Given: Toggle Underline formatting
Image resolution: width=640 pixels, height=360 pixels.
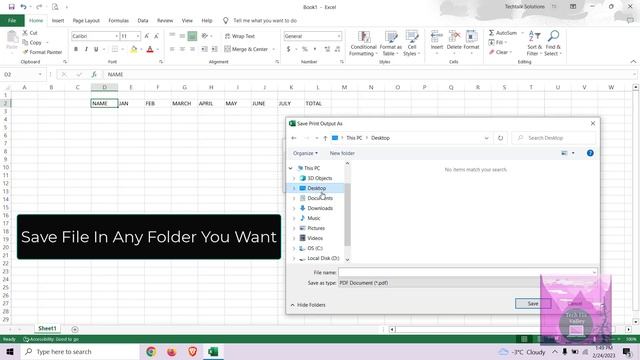Looking at the screenshot, I should 96,49.
